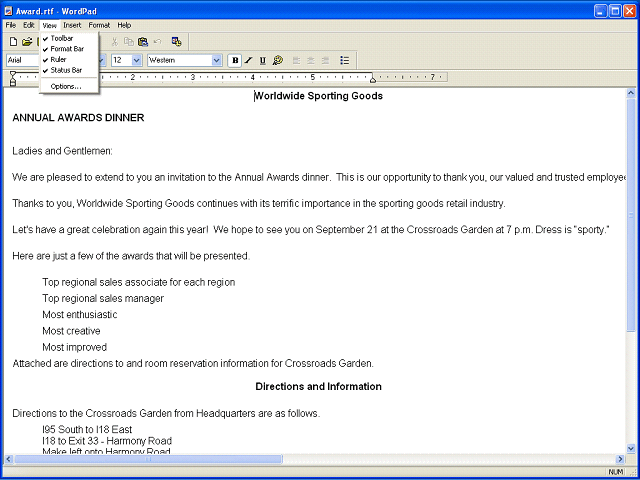
Task: Uncheck Ruler in View menu
Action: [69, 60]
